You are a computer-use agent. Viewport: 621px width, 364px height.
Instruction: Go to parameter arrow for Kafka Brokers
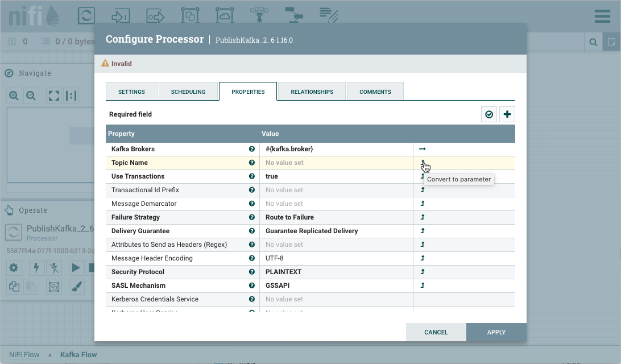423,149
